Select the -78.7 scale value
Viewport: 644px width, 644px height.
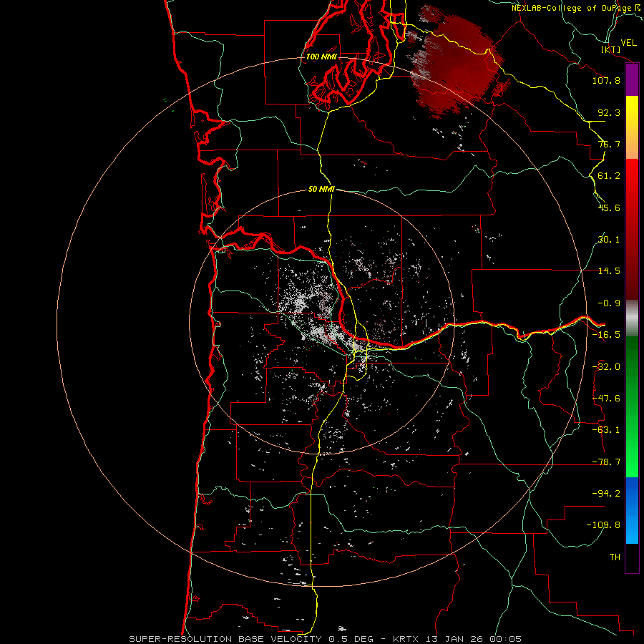click(x=606, y=462)
